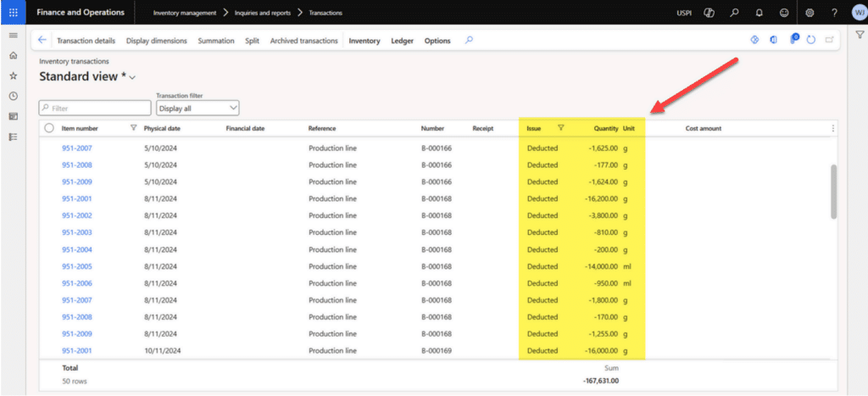Click search magnifier in the action pane
The height and width of the screenshot is (396, 868).
click(x=469, y=40)
